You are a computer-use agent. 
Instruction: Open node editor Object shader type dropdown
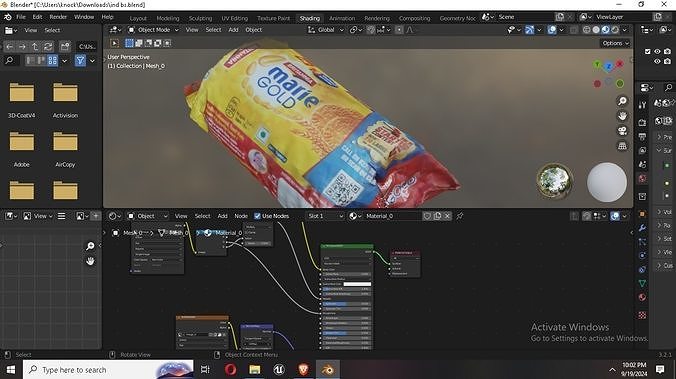[147, 216]
